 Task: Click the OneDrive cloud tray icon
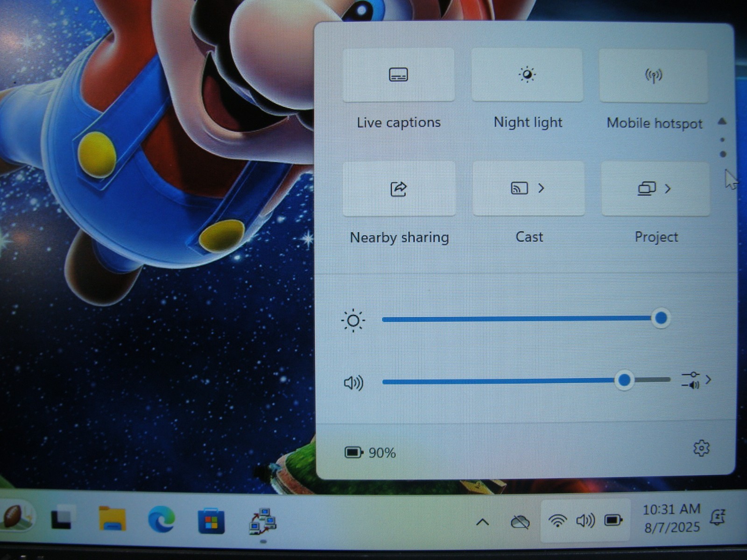[520, 522]
